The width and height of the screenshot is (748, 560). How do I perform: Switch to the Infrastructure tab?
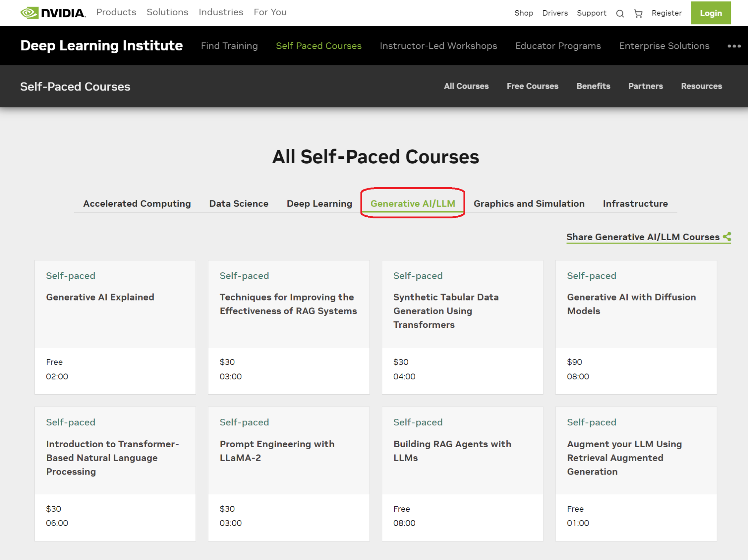(635, 203)
